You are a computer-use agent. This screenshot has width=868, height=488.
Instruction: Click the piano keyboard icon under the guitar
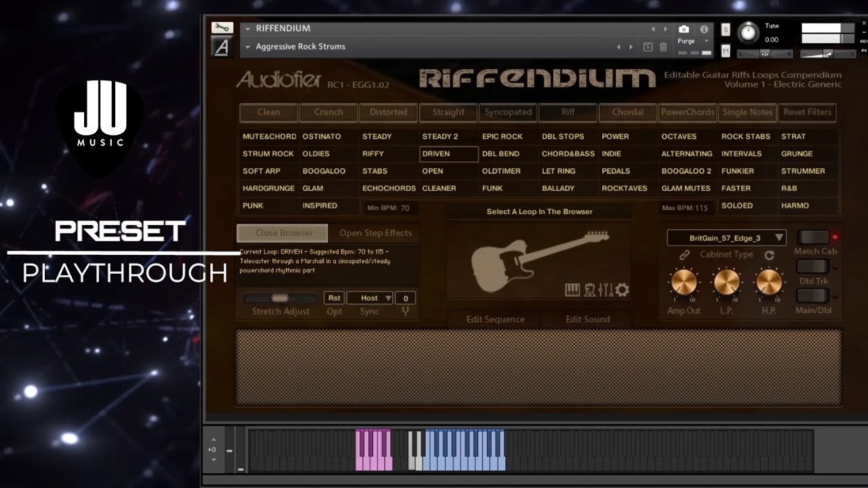coord(572,290)
